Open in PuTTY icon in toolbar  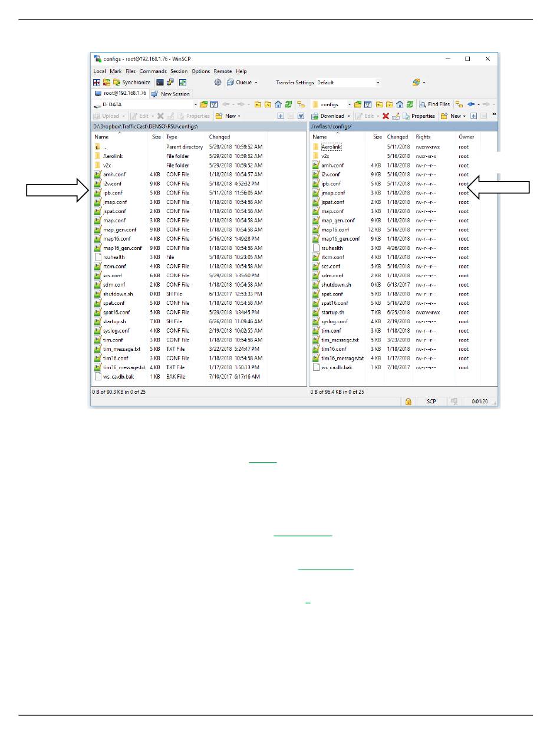(x=170, y=83)
